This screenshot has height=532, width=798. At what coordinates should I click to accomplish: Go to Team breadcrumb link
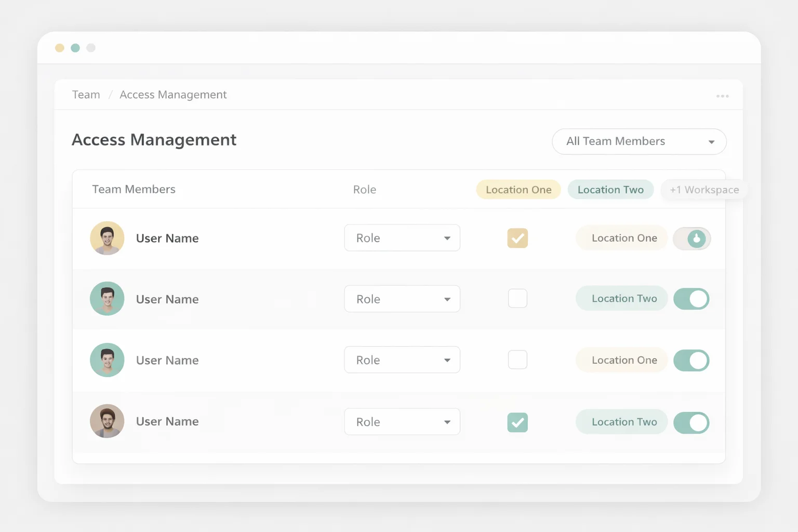pyautogui.click(x=86, y=95)
